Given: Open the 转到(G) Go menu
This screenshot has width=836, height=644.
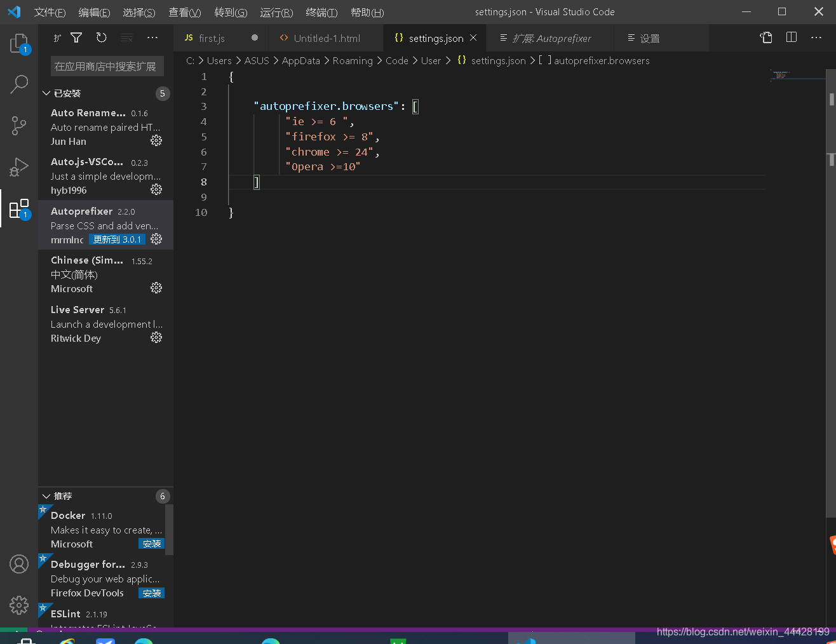Looking at the screenshot, I should pyautogui.click(x=231, y=12).
